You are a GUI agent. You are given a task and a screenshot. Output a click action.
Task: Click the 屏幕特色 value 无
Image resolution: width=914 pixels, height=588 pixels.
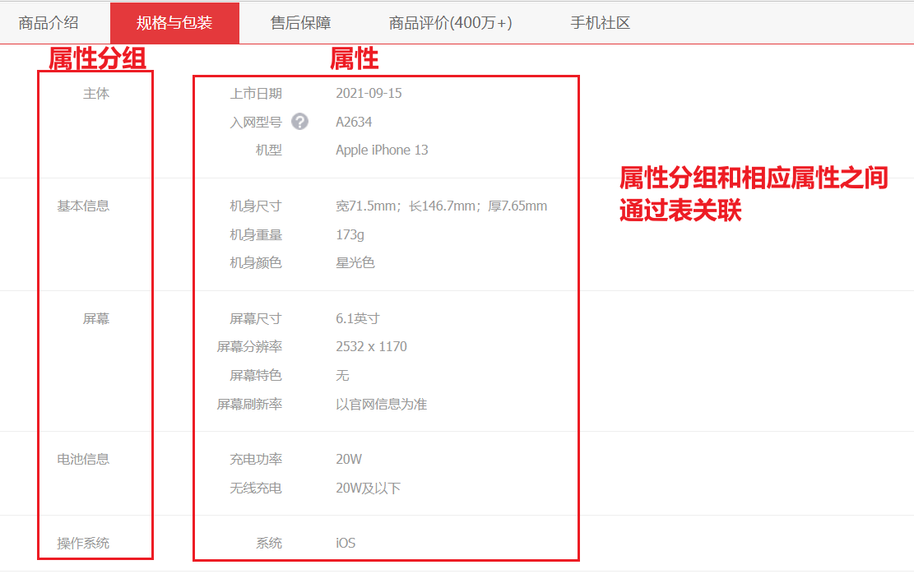point(342,375)
